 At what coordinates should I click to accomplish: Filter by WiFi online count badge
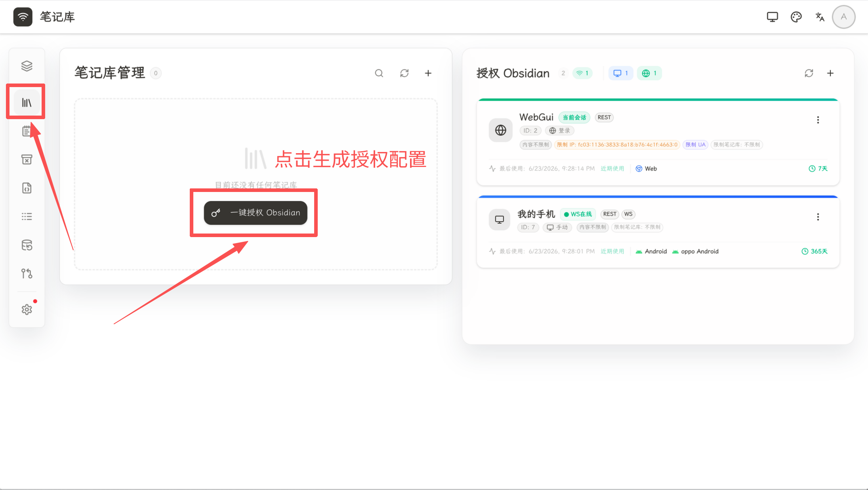(582, 73)
